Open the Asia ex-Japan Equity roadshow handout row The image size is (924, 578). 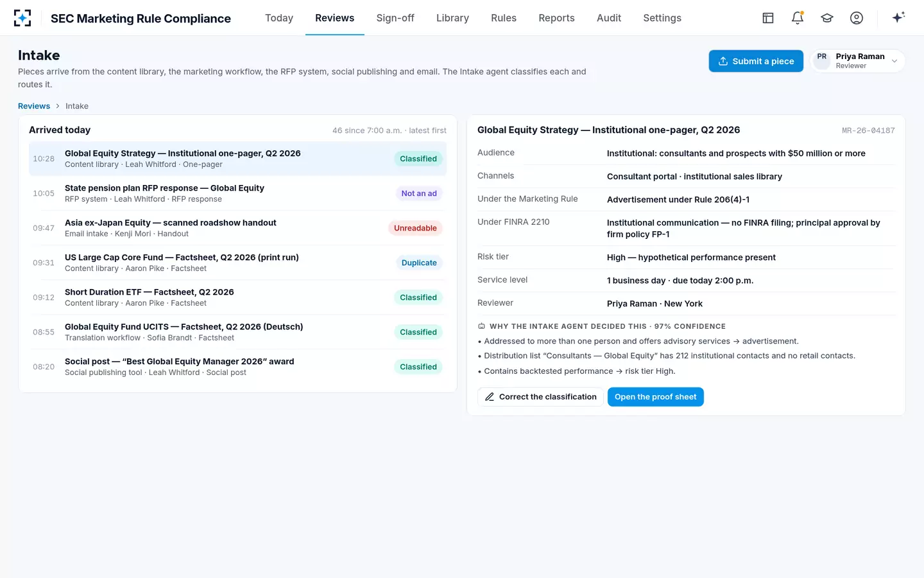pyautogui.click(x=237, y=228)
